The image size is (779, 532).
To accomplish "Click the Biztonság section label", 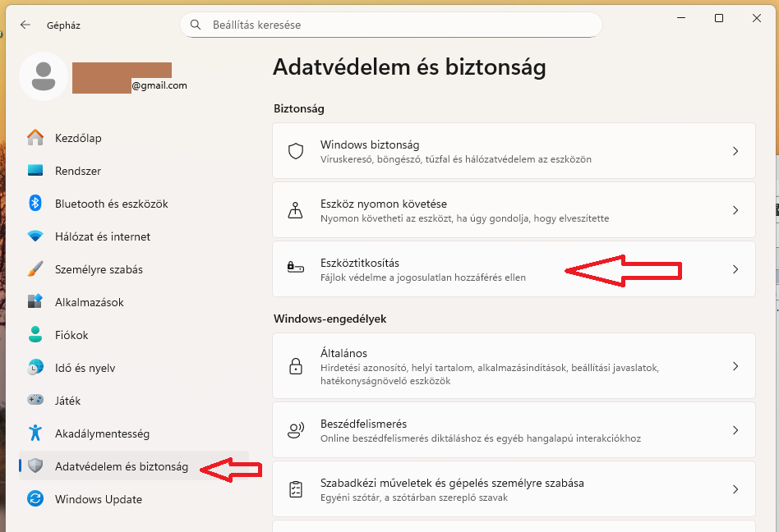I will tap(299, 108).
